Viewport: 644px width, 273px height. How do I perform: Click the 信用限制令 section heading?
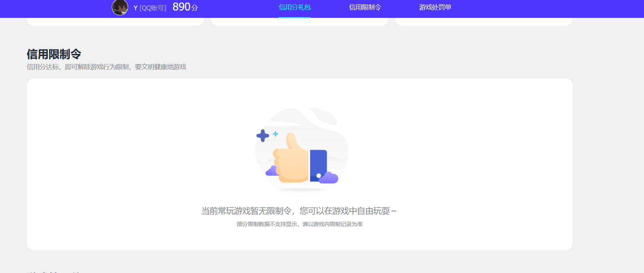tap(54, 54)
